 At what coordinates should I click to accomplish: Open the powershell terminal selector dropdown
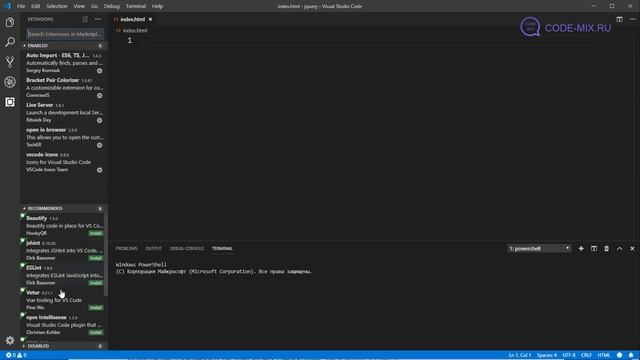539,249
